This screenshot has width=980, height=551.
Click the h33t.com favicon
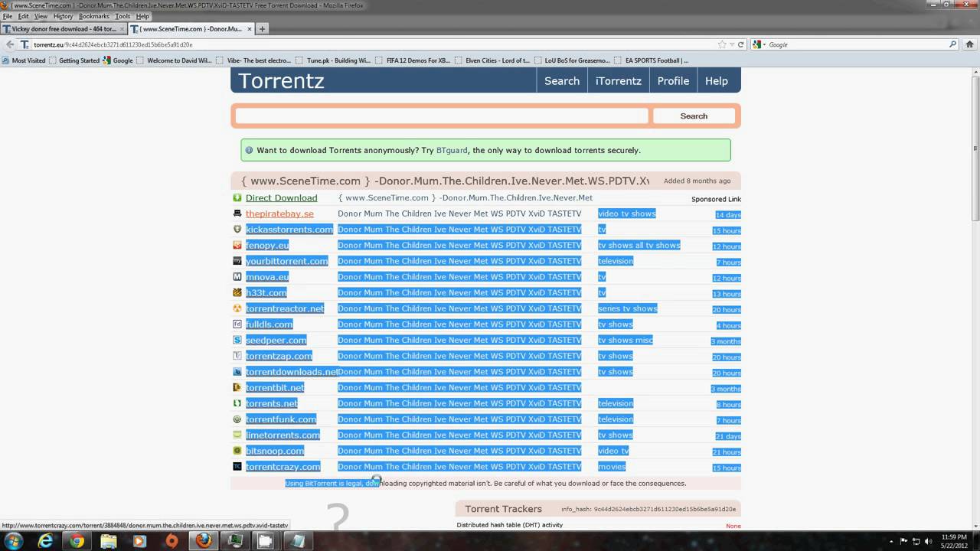pos(237,292)
